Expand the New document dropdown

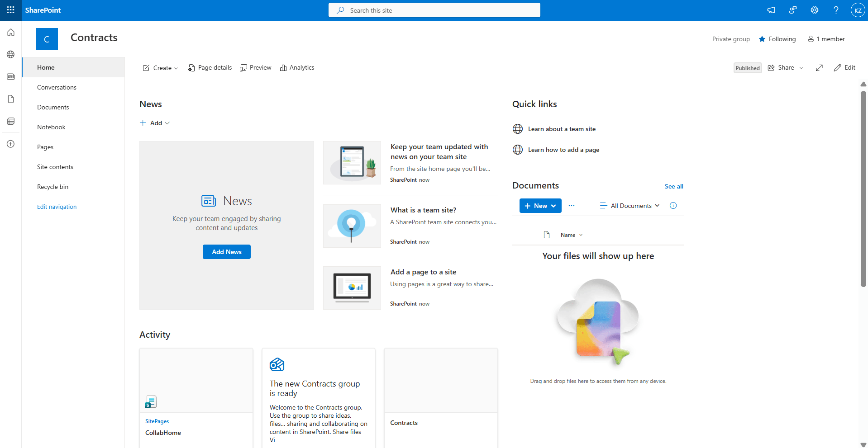540,206
